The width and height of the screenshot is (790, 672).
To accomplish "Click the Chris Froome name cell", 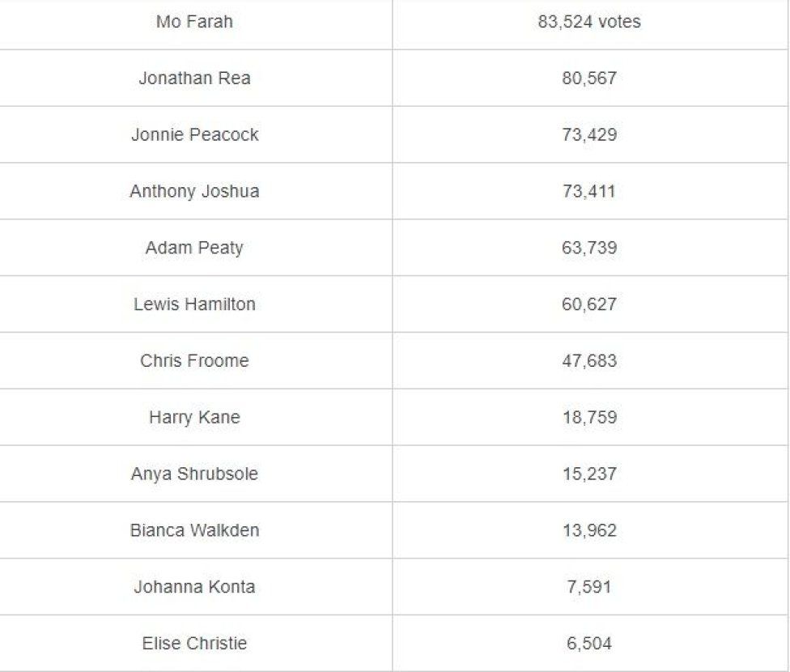I will click(x=194, y=360).
